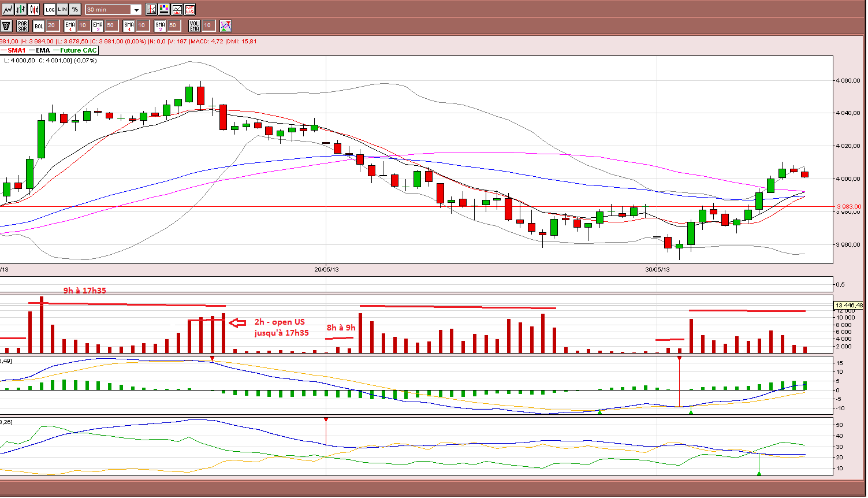Switch to the candlestick chart display

point(34,9)
